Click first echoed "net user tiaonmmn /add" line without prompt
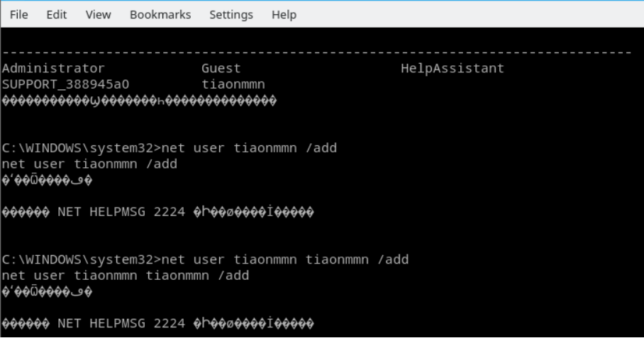644x338 pixels. (89, 164)
